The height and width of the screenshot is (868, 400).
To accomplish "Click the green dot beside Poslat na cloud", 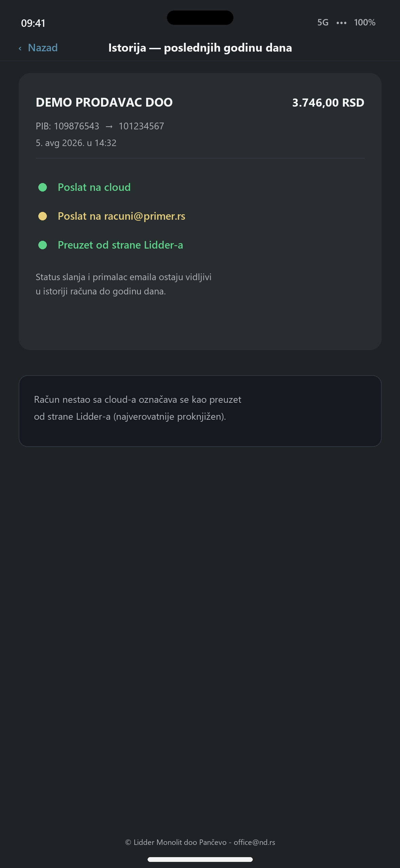I will (42, 187).
